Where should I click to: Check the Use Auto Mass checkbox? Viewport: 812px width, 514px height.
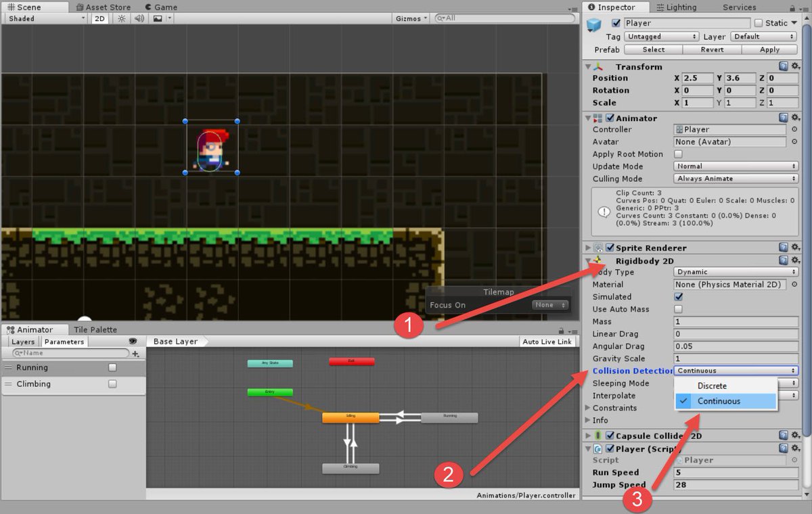pos(678,309)
